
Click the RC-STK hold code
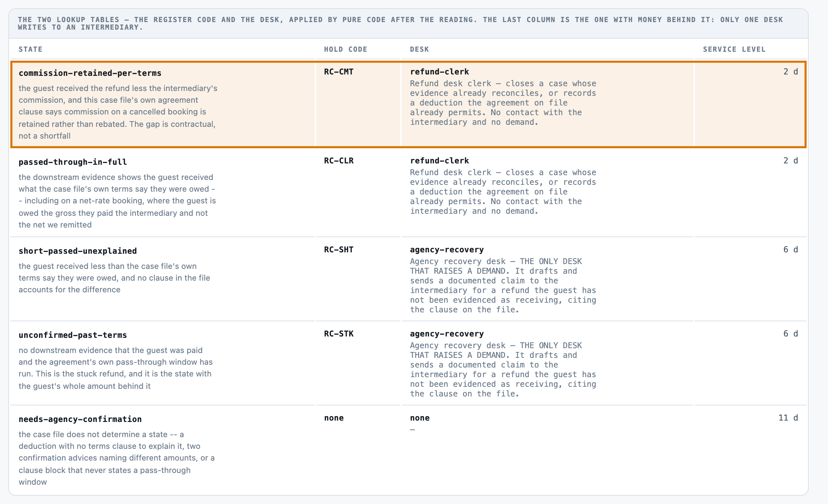[x=338, y=334]
